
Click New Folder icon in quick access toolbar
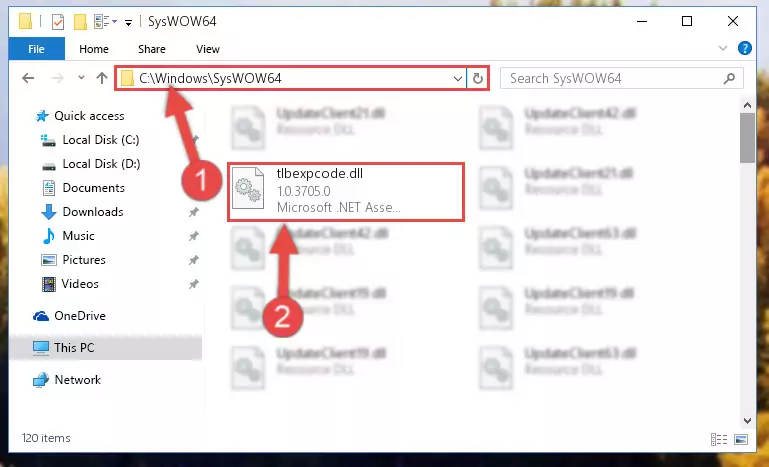pos(80,22)
